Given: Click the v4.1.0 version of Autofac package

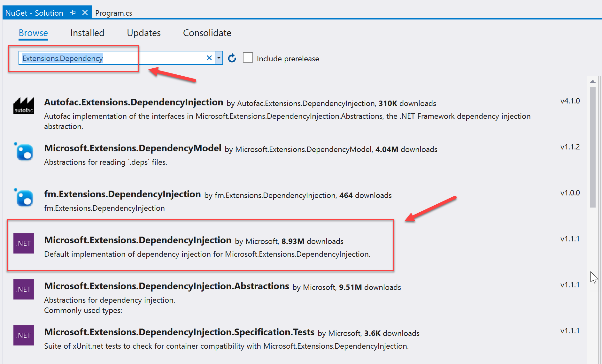Looking at the screenshot, I should 570,101.
